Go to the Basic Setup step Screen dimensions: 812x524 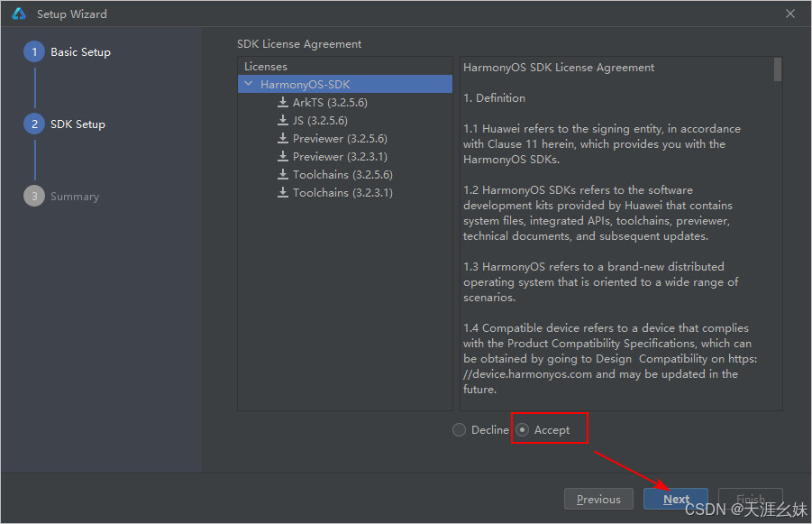click(x=80, y=51)
